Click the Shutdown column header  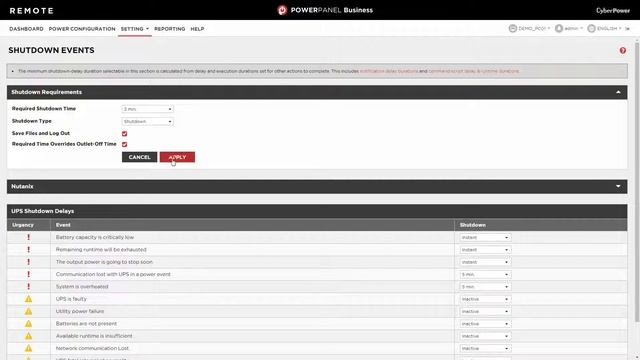coord(473,225)
